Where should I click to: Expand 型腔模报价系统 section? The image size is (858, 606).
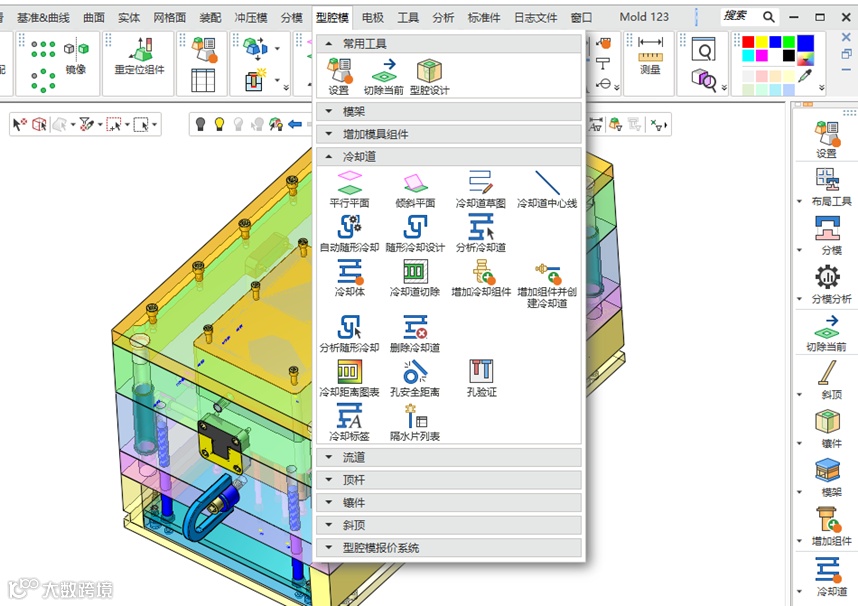pos(448,548)
